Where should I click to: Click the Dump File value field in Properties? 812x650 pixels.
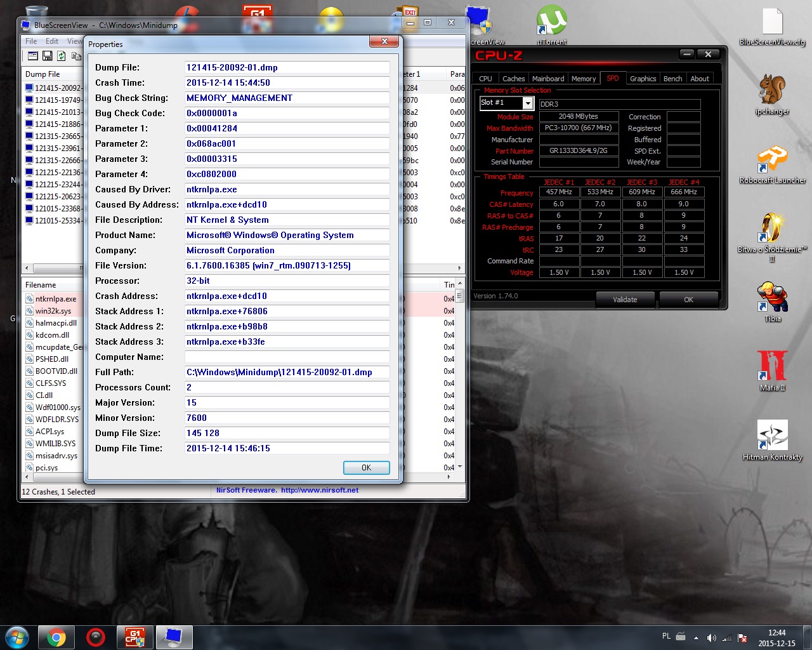tap(287, 67)
